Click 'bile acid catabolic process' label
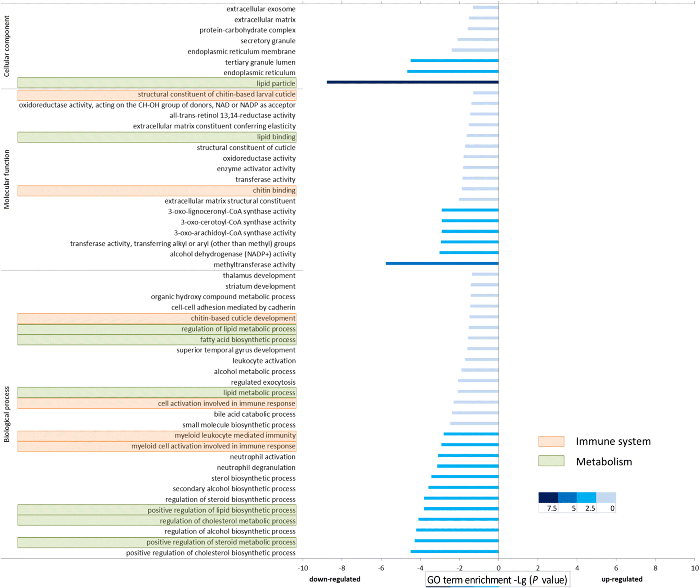 coord(255,414)
